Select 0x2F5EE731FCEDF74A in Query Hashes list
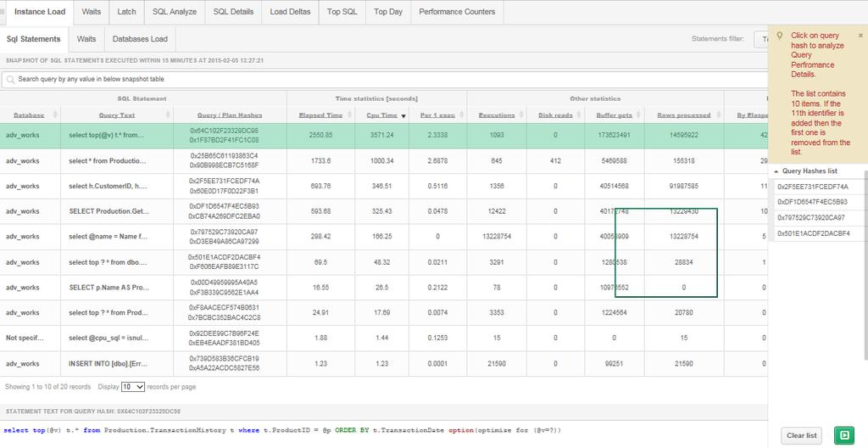This screenshot has width=868, height=448. tap(813, 187)
